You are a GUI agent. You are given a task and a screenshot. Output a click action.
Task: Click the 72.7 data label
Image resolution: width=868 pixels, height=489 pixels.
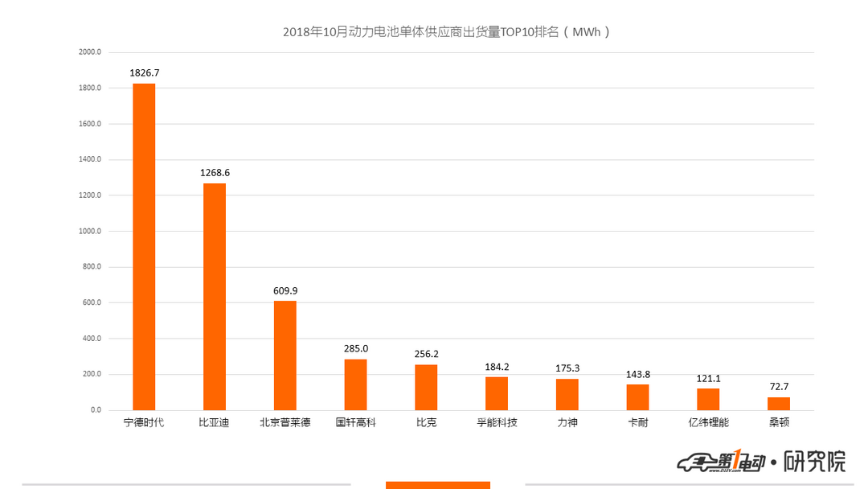[779, 387]
